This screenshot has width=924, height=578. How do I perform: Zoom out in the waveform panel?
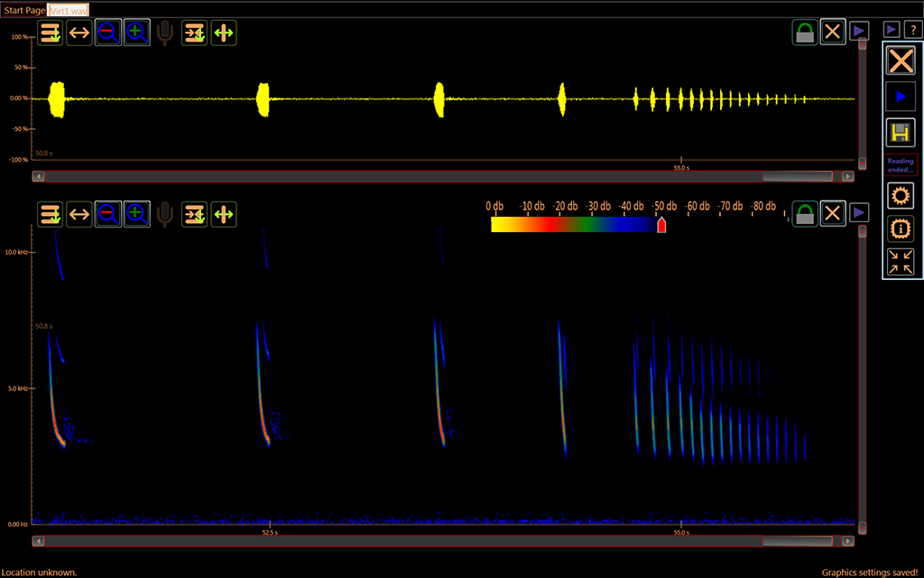[x=108, y=33]
